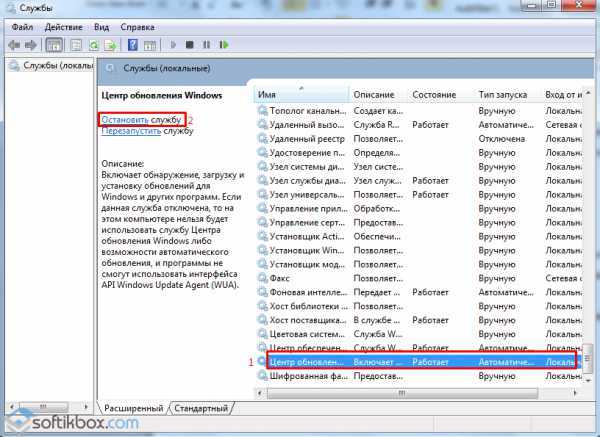Click the Back arrow toolbar icon
This screenshot has height=437, width=600.
point(15,45)
